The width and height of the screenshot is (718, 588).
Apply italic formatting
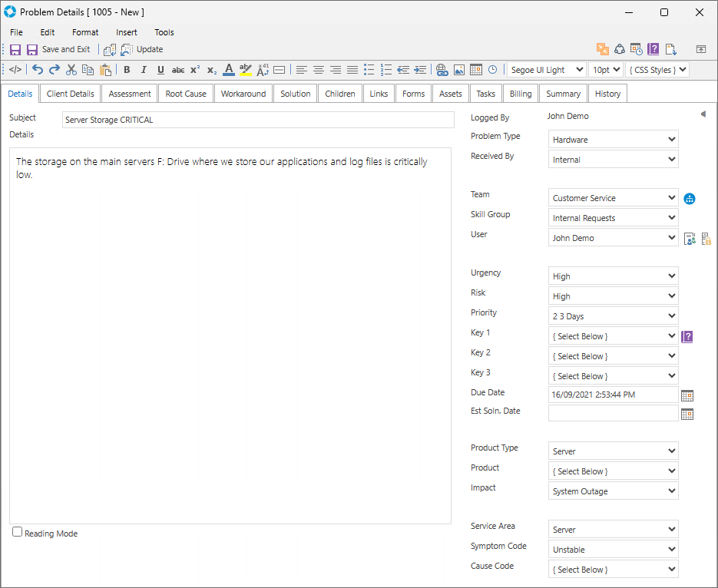coord(144,70)
